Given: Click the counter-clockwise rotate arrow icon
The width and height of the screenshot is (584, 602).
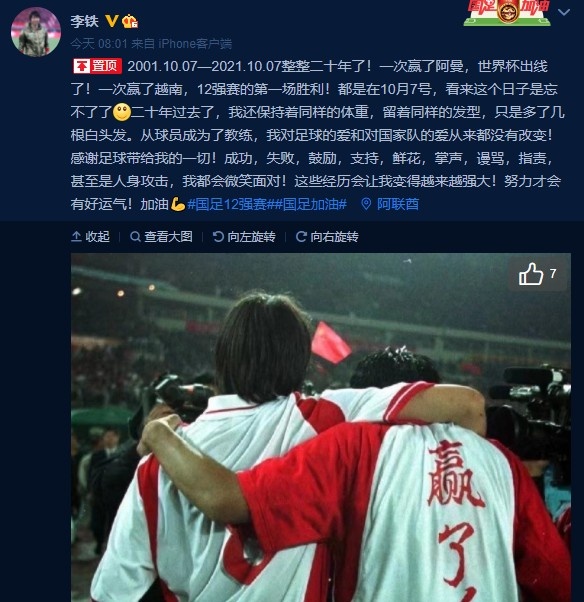Looking at the screenshot, I should point(218,236).
